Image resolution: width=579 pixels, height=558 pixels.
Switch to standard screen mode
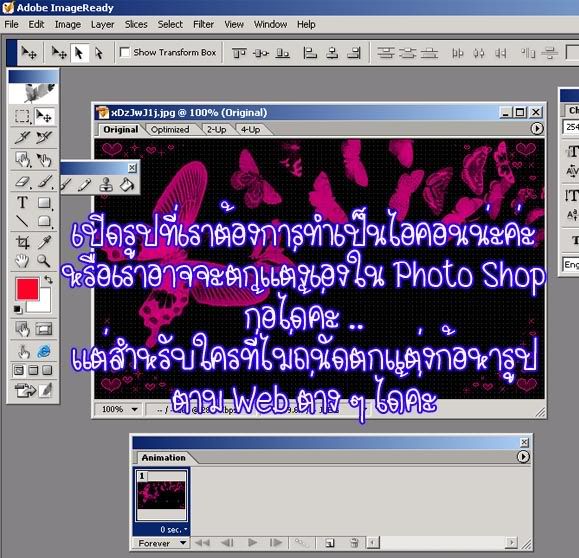coord(18,370)
